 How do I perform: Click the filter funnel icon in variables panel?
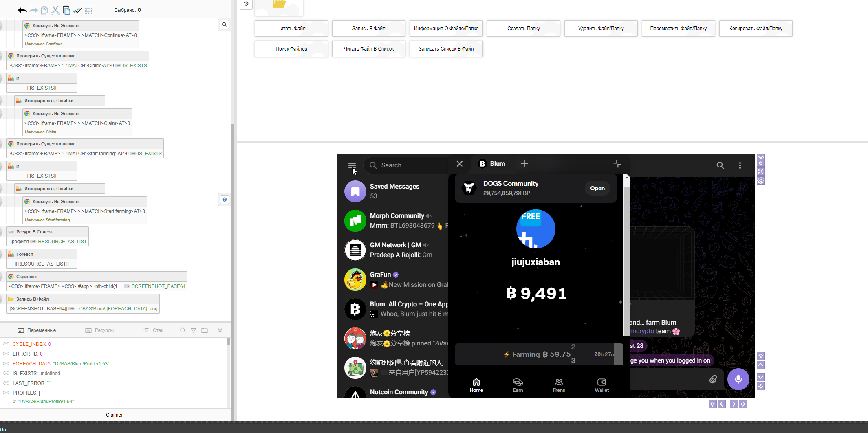point(194,330)
